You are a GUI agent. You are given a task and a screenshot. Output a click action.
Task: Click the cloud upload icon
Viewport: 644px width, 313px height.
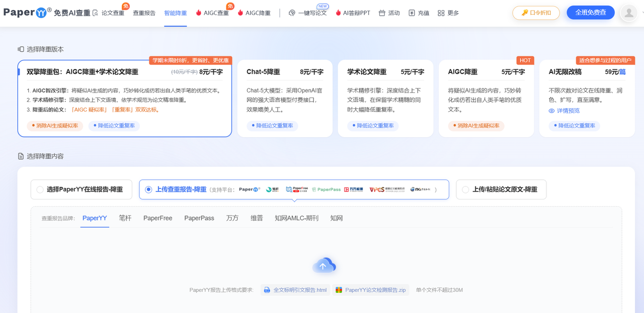324,266
